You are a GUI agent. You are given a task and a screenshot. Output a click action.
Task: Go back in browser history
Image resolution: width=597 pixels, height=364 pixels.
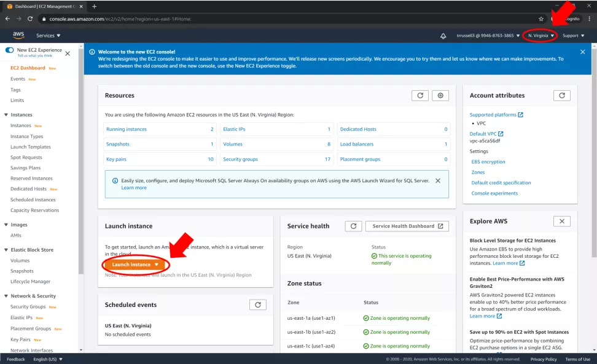tap(7, 18)
